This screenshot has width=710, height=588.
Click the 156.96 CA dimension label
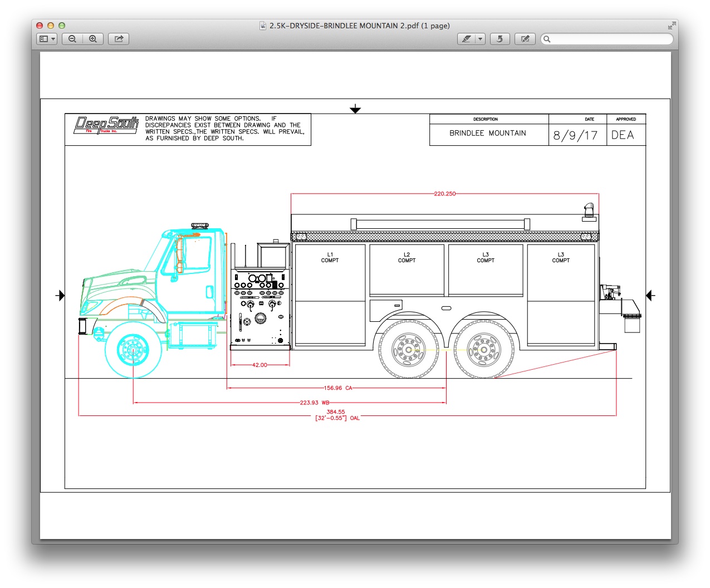tap(338, 388)
